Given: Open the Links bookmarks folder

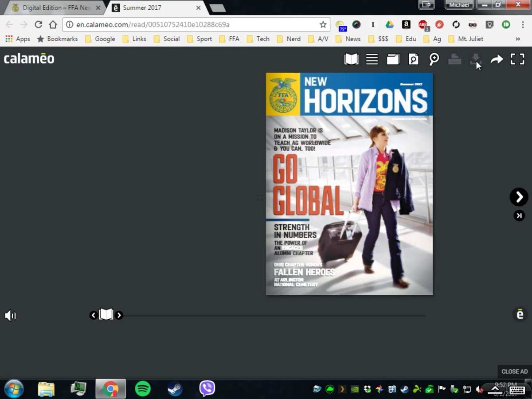Looking at the screenshot, I should click(x=134, y=39).
